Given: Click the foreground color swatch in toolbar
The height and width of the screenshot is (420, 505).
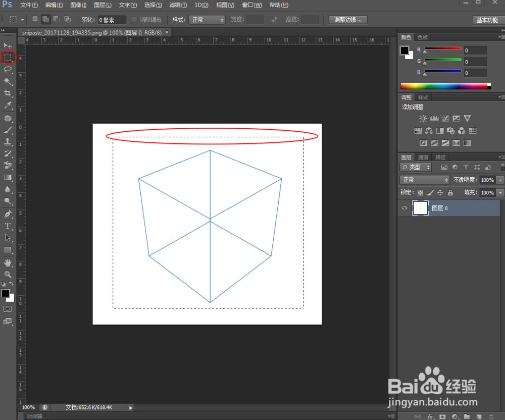Looking at the screenshot, I should 5,293.
